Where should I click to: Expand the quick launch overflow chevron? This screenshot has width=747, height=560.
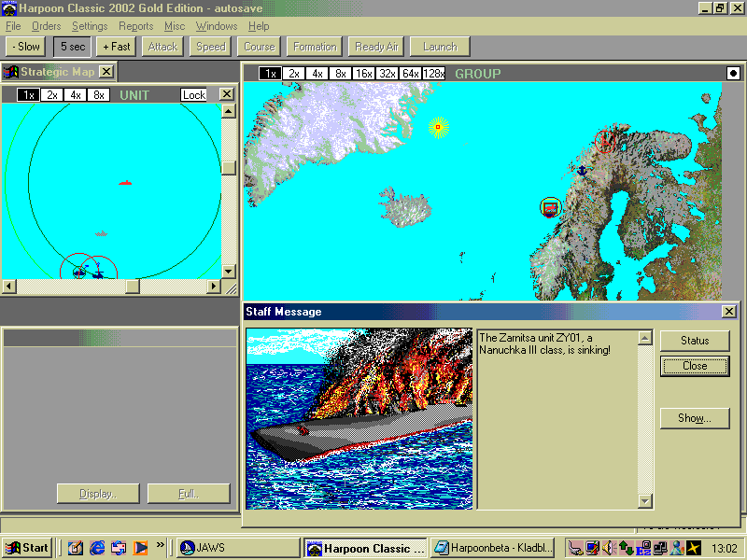point(160,544)
